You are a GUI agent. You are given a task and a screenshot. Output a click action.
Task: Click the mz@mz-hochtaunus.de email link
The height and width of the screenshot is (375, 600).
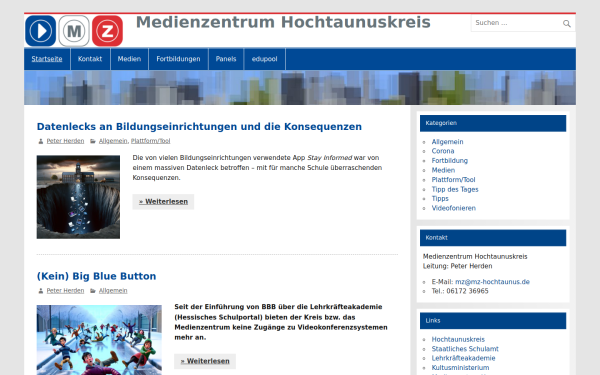[492, 282]
